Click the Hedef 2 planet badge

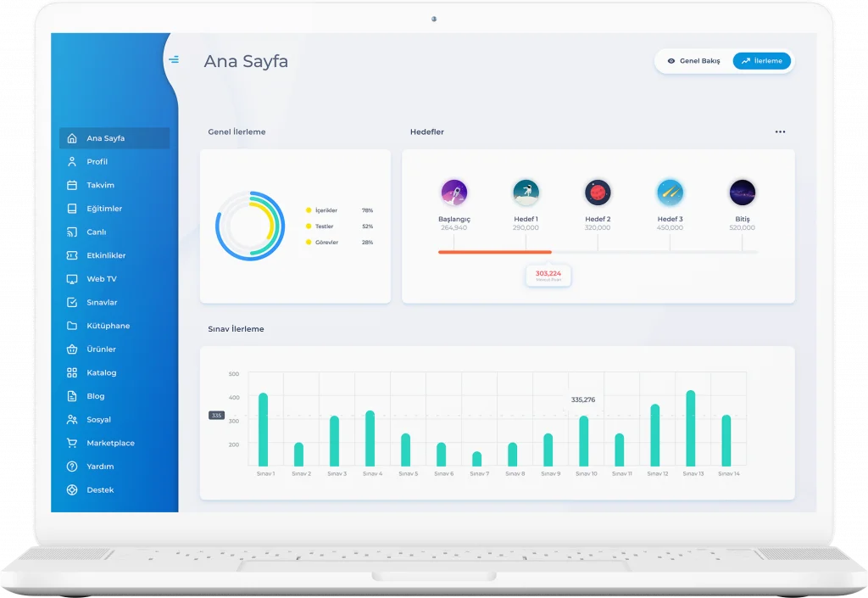coord(598,193)
